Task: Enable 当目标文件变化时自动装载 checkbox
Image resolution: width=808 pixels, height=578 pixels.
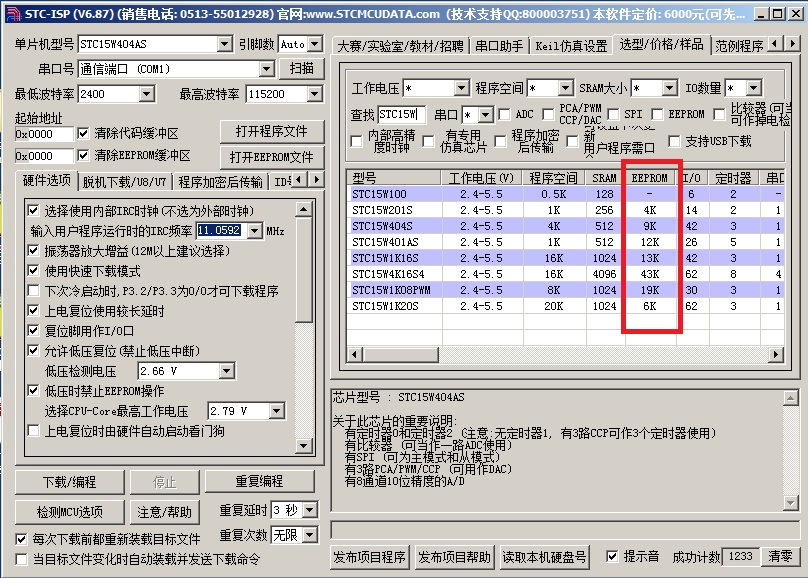Action: point(21,559)
